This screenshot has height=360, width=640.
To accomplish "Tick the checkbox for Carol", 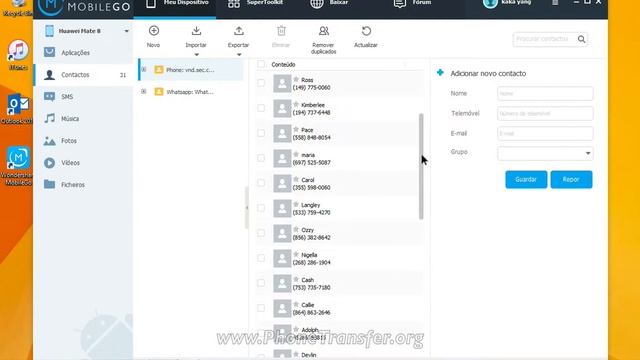I will [261, 183].
